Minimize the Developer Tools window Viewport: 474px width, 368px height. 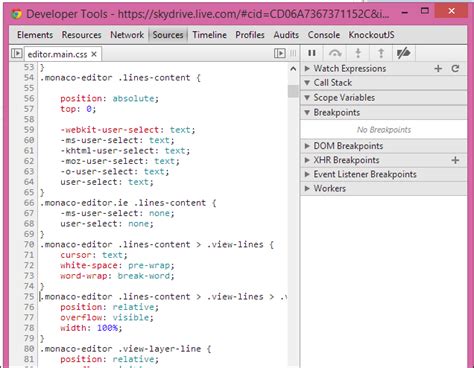pos(405,13)
